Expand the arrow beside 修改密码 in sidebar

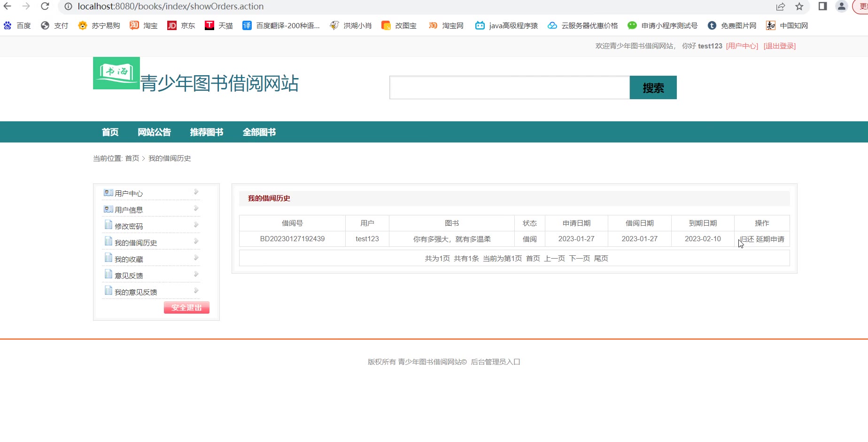pos(196,225)
